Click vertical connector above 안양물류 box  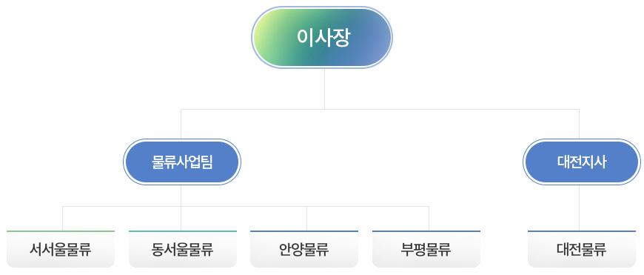coord(306,218)
